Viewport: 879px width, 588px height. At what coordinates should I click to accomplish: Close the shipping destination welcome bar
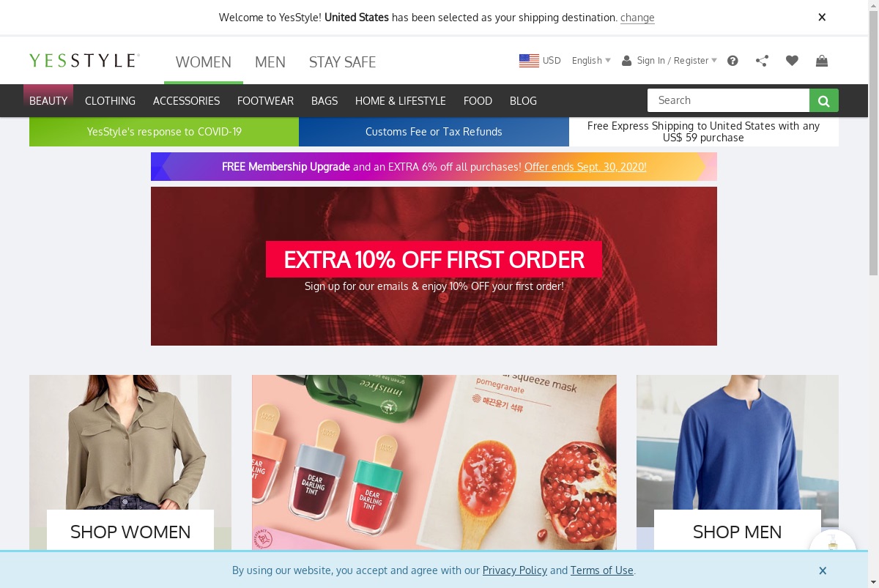click(x=822, y=17)
